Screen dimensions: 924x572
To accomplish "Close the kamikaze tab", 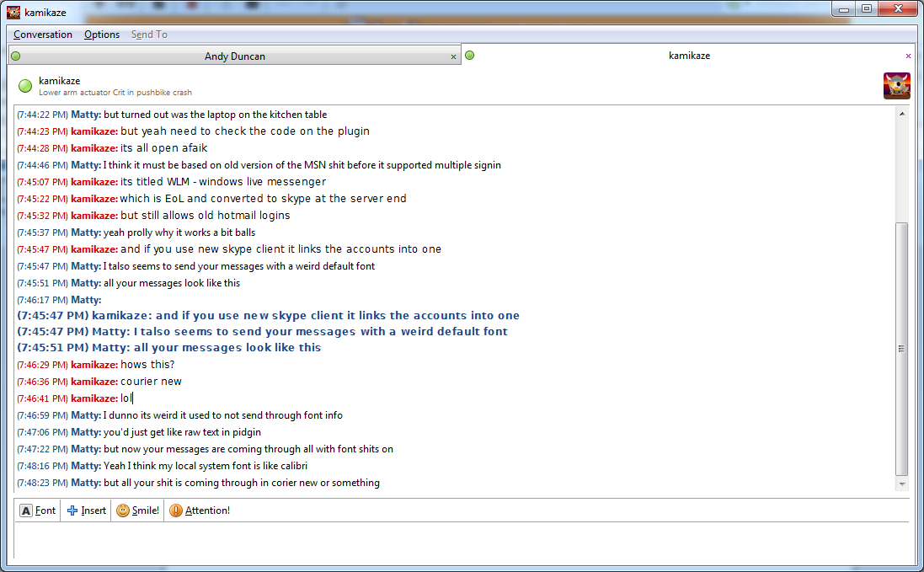I will point(908,56).
